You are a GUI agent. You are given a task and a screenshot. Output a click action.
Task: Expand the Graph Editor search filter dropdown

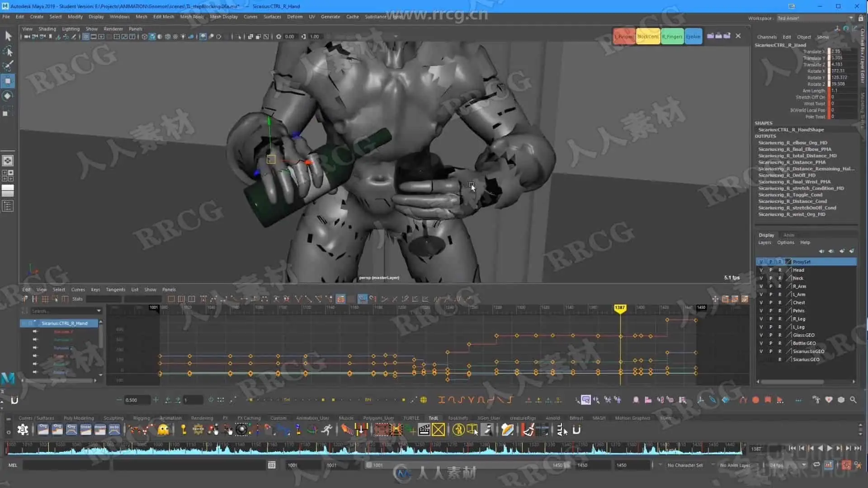pos(99,311)
